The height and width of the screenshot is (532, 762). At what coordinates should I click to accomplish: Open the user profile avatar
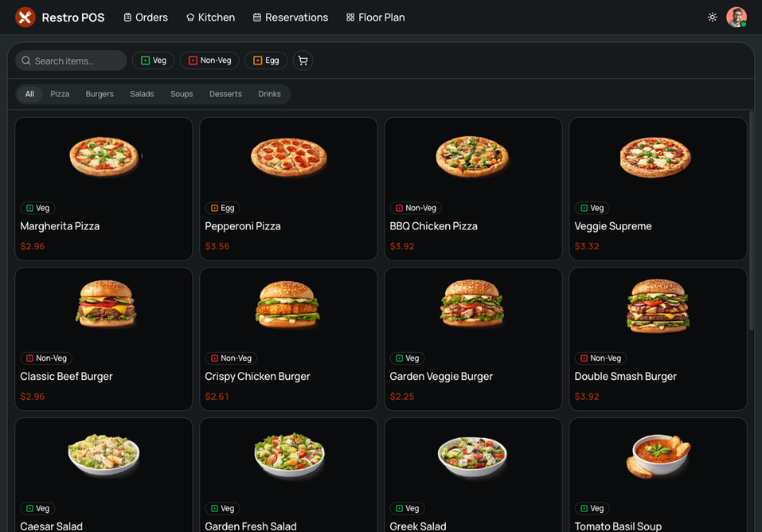(x=737, y=18)
